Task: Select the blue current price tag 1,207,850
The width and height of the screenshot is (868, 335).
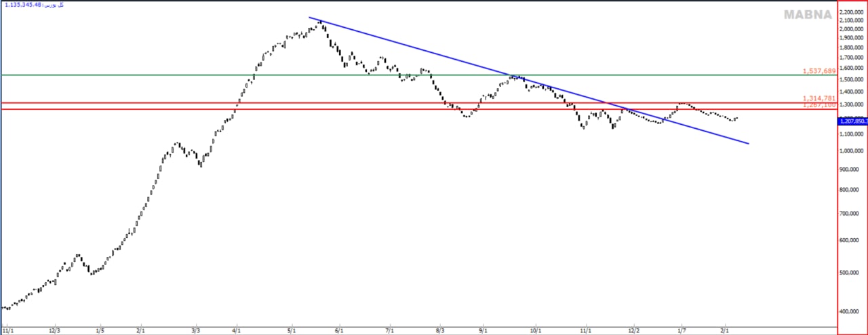Action: pos(852,121)
